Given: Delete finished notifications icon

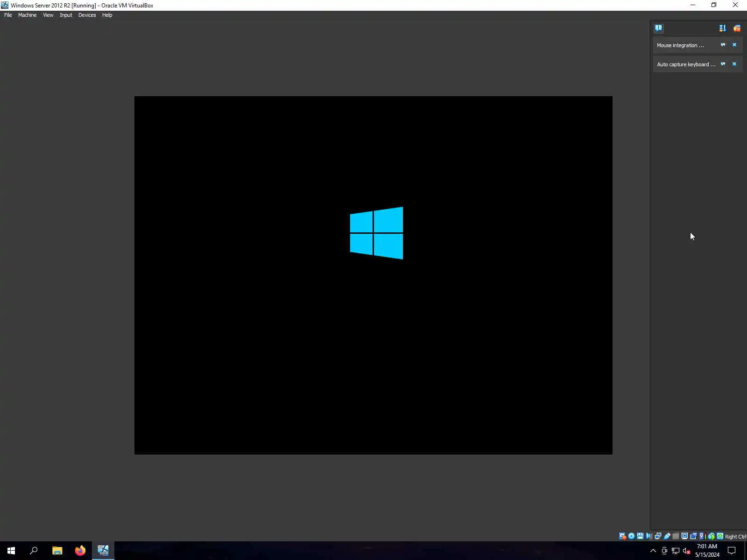Looking at the screenshot, I should click(x=737, y=28).
